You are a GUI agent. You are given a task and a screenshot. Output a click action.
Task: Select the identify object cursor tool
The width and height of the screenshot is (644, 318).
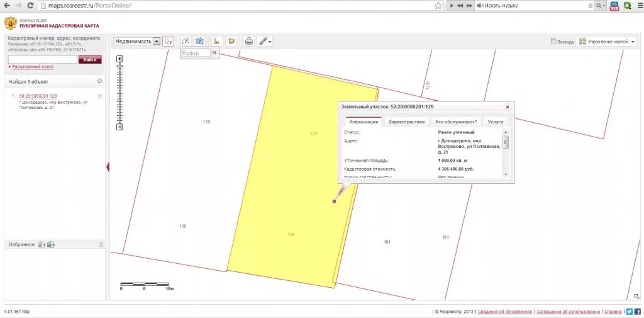click(x=168, y=41)
